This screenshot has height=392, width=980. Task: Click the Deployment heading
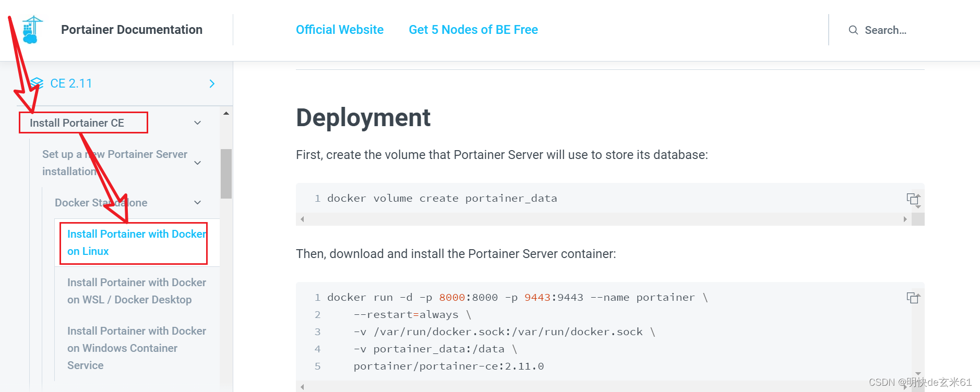pos(363,118)
